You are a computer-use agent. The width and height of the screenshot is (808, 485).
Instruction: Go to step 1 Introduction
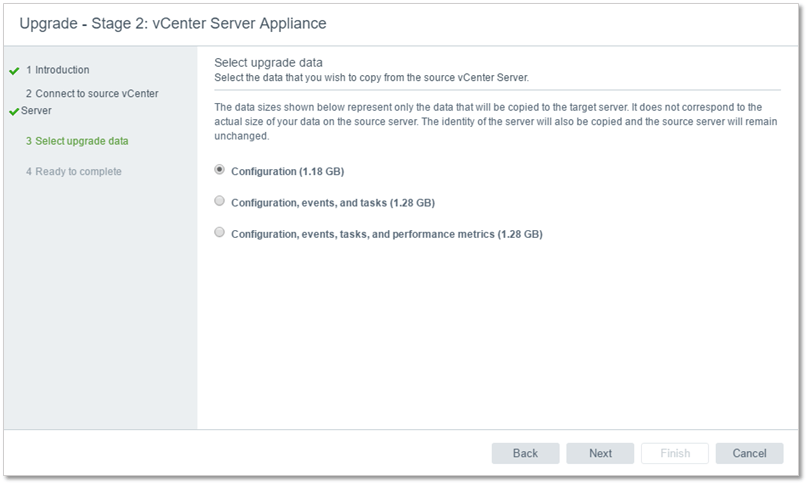pyautogui.click(x=58, y=70)
